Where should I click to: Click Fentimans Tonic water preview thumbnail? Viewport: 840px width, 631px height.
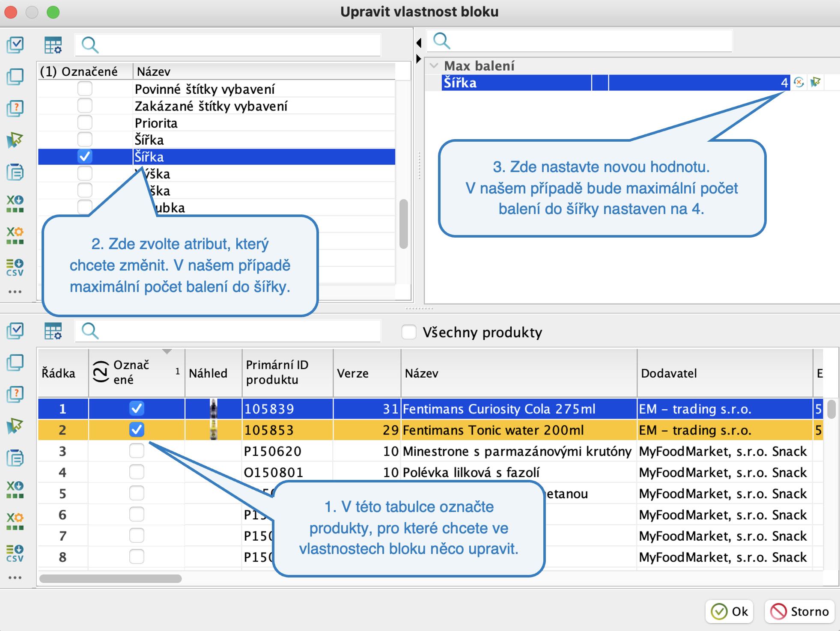[x=213, y=429]
